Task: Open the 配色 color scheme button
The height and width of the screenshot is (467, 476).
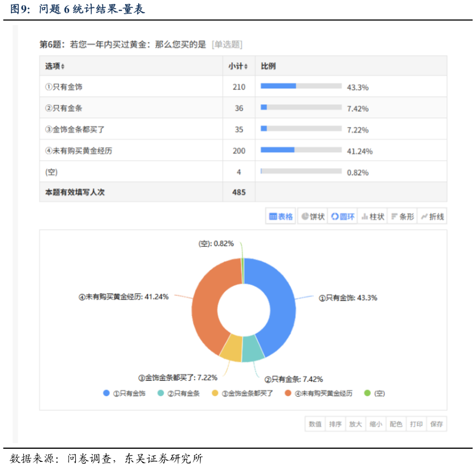Action: tap(396, 424)
